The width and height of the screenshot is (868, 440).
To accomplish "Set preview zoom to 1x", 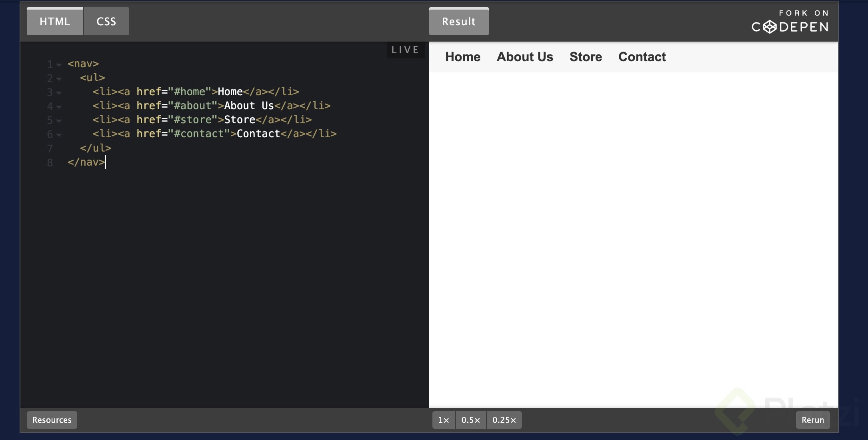I will (443, 420).
